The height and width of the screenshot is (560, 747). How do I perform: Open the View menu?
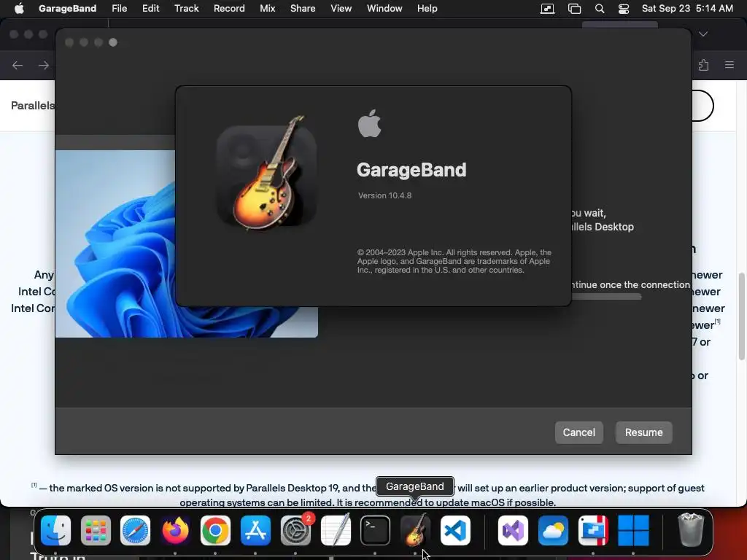point(341,8)
